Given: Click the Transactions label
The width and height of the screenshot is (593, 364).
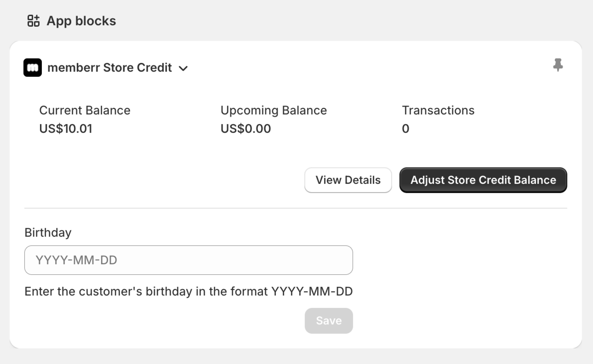Looking at the screenshot, I should pos(438,110).
